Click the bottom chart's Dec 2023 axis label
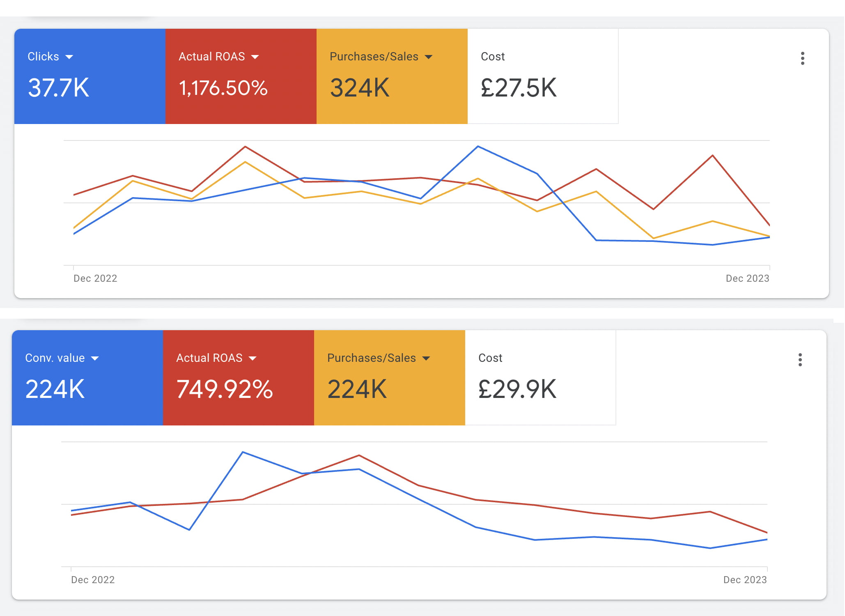The image size is (845, 616). pyautogui.click(x=745, y=580)
